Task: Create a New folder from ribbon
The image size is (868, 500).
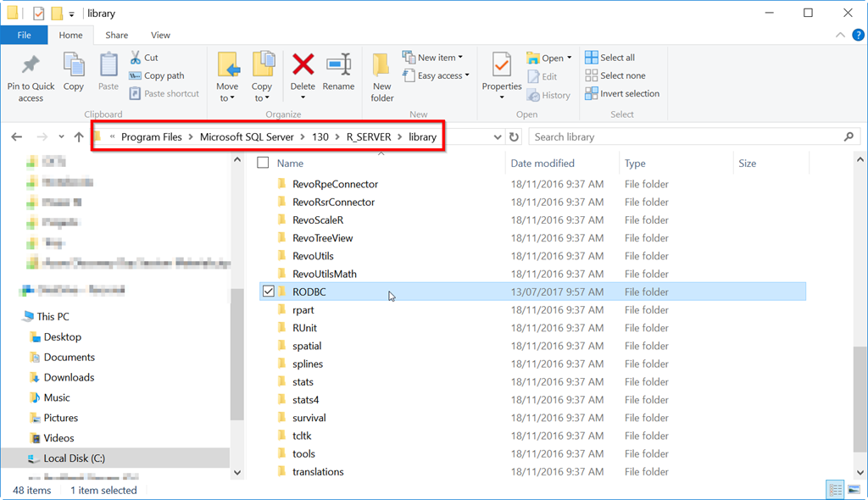Action: click(x=382, y=77)
